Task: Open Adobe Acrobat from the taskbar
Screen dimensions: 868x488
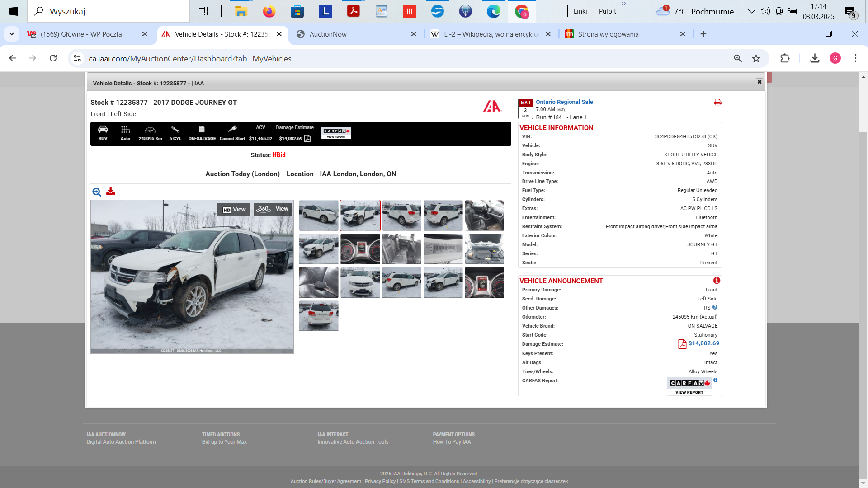Action: pos(353,11)
